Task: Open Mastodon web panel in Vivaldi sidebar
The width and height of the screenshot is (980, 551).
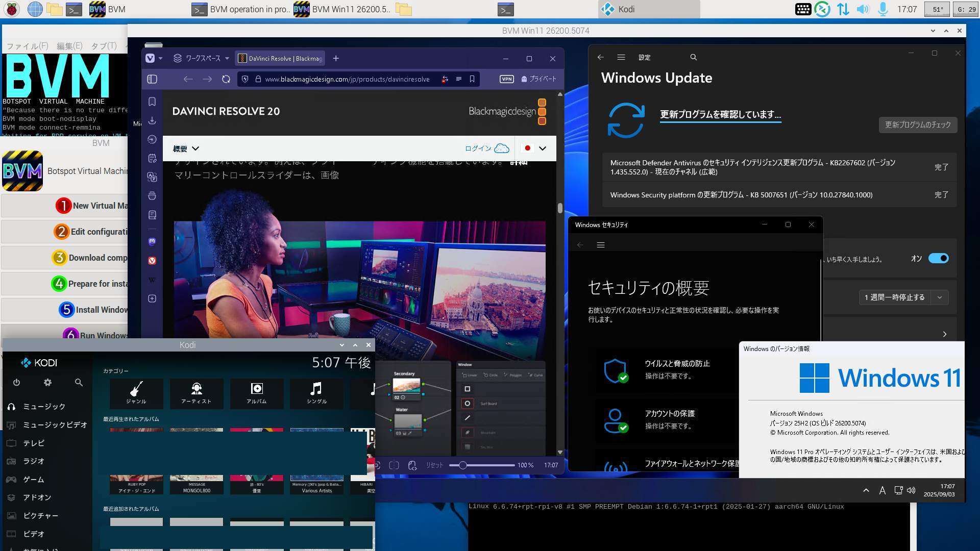Action: (x=152, y=241)
